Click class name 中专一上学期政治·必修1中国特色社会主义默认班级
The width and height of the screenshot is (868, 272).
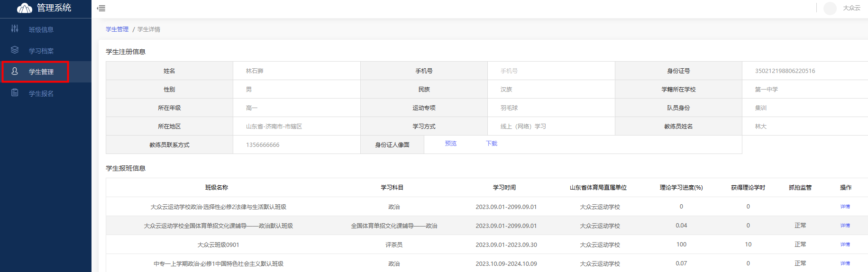(x=219, y=264)
